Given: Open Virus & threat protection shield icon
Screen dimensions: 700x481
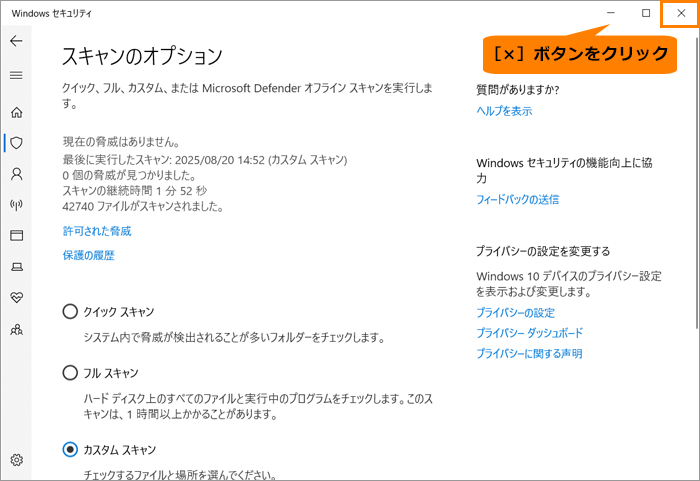Looking at the screenshot, I should (17, 143).
